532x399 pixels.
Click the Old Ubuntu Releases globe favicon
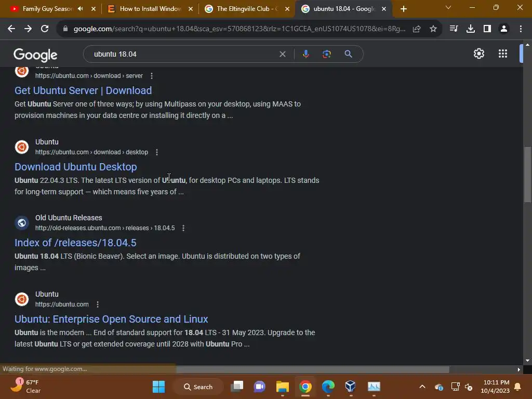pos(22,223)
